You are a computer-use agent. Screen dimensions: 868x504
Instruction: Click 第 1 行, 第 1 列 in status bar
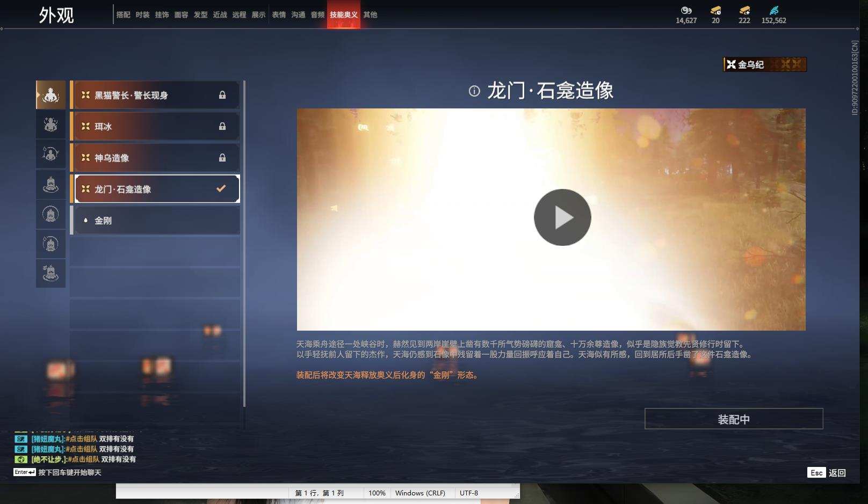click(x=320, y=493)
